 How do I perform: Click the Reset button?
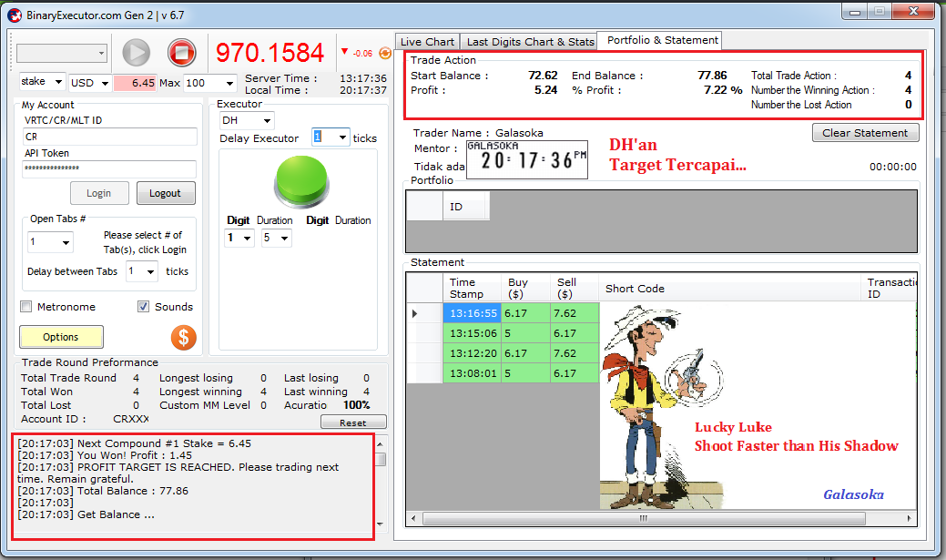click(353, 423)
